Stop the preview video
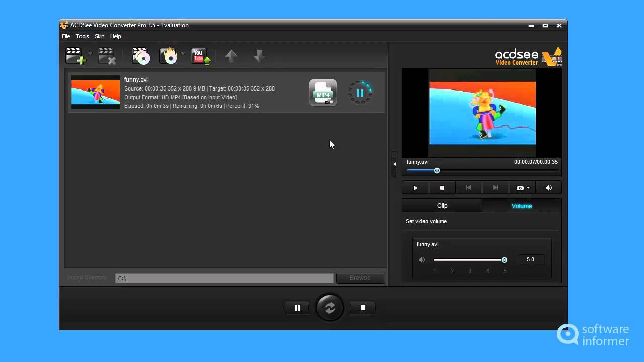Screen dimensions: 644x362 pyautogui.click(x=442, y=188)
